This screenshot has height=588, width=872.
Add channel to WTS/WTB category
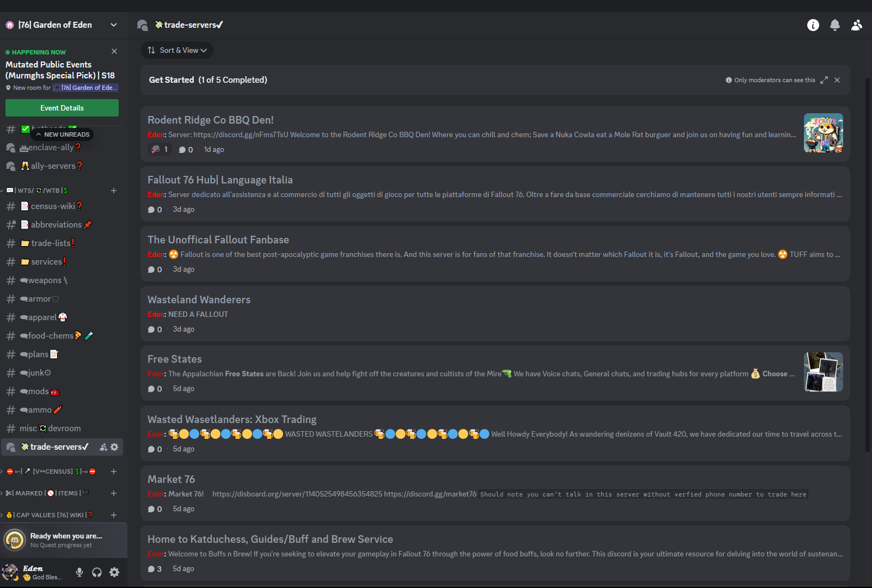coord(114,191)
